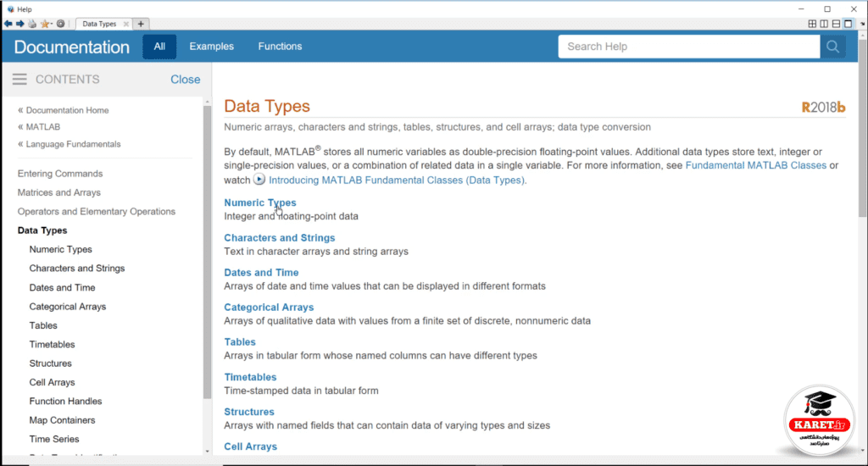
Task: Open the Fundamental MATLAB Classes link
Action: point(755,165)
